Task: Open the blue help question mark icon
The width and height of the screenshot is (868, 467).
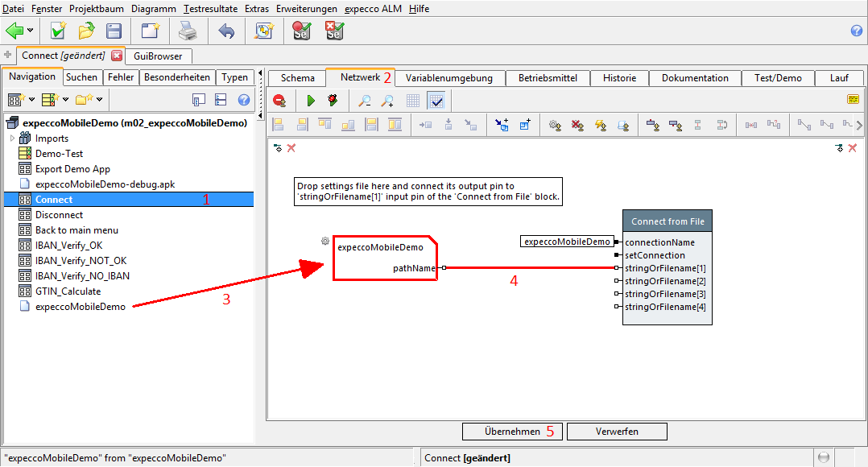Action: (857, 31)
